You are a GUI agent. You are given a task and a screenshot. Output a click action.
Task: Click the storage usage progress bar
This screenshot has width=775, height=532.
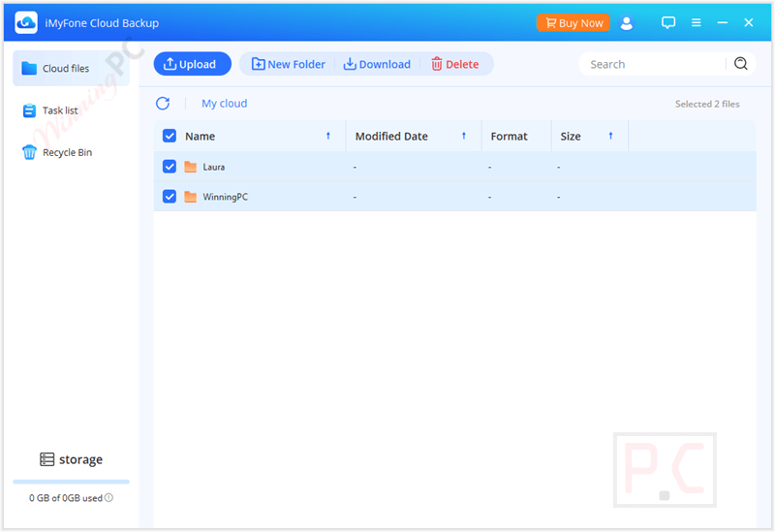tap(71, 481)
